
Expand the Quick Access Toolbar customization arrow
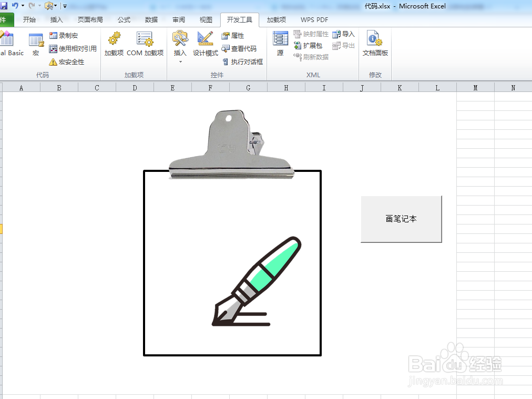click(64, 5)
